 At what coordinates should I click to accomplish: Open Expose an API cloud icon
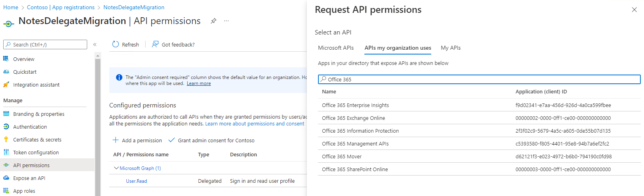(x=6, y=178)
